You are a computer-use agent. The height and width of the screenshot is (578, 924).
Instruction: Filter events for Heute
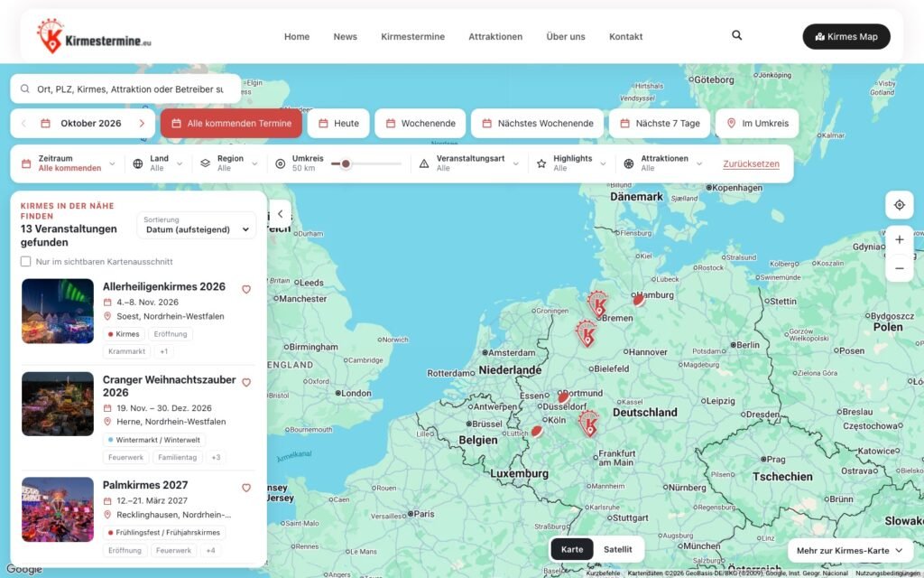[338, 123]
